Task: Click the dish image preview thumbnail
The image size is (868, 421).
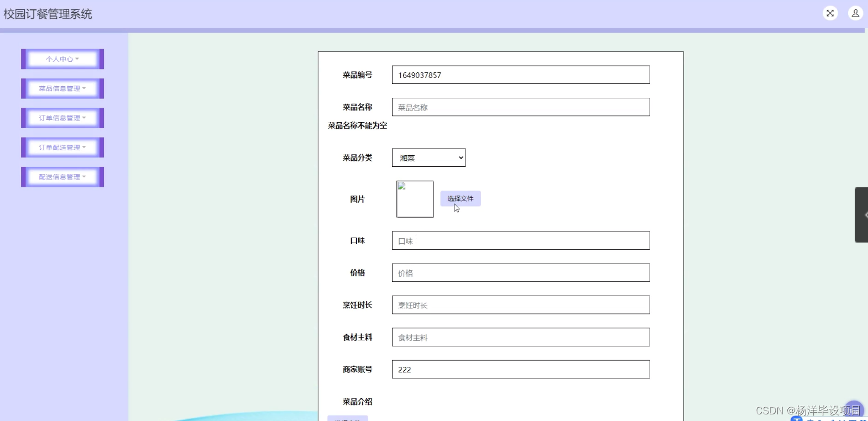Action: point(415,199)
